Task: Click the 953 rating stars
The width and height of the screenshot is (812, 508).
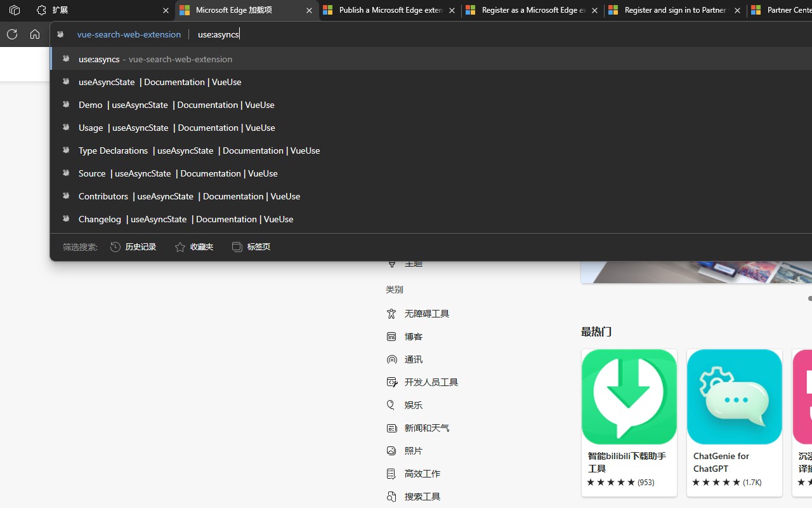Action: coord(611,483)
